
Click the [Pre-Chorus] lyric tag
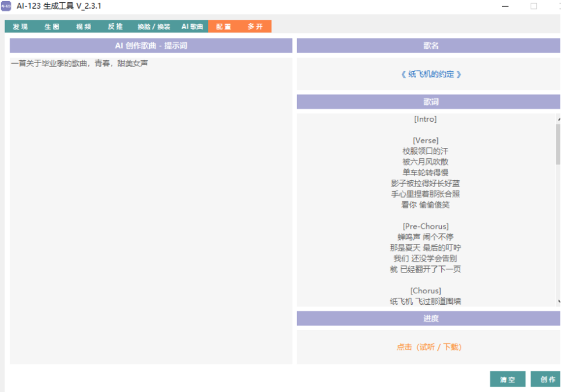click(x=425, y=226)
